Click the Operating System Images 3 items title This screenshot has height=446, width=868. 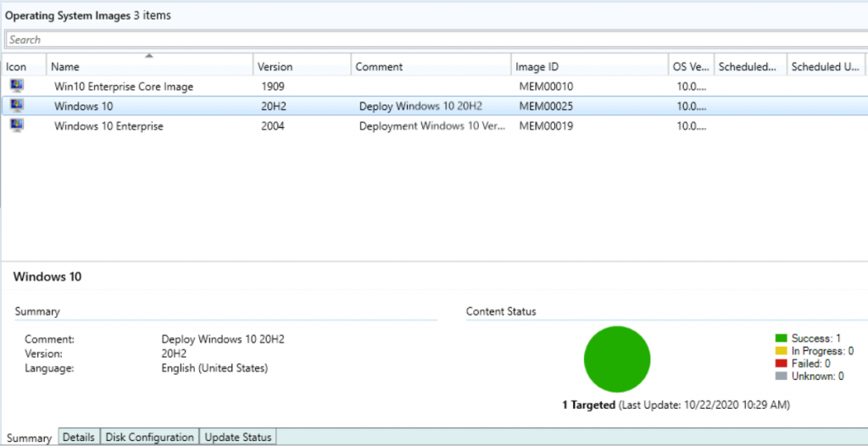click(x=88, y=15)
